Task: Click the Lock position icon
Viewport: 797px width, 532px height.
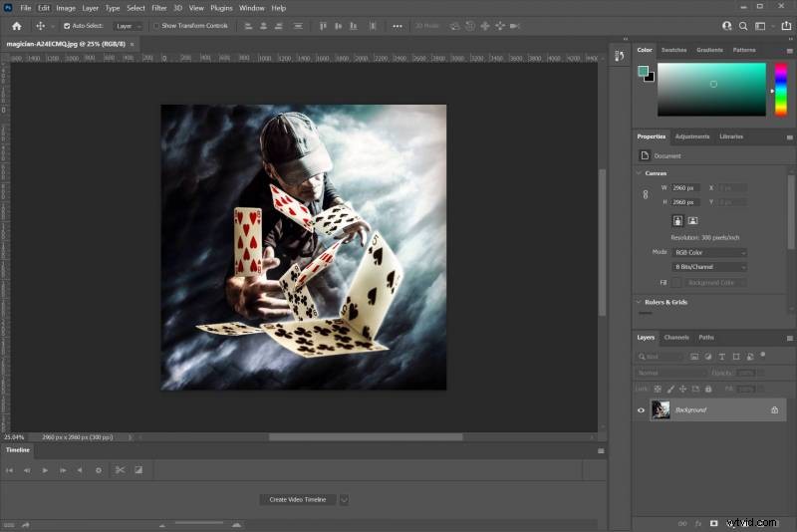Action: tap(682, 390)
